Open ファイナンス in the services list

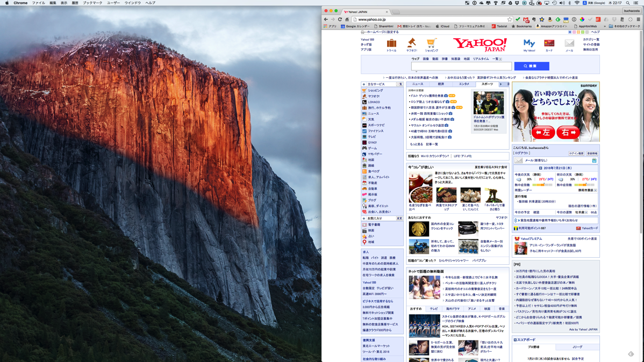pyautogui.click(x=375, y=131)
